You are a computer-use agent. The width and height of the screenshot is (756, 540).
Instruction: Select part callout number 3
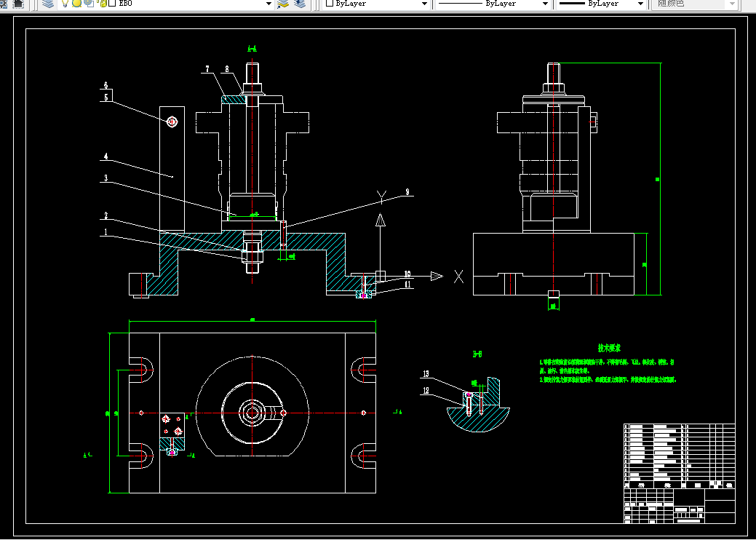tap(106, 178)
